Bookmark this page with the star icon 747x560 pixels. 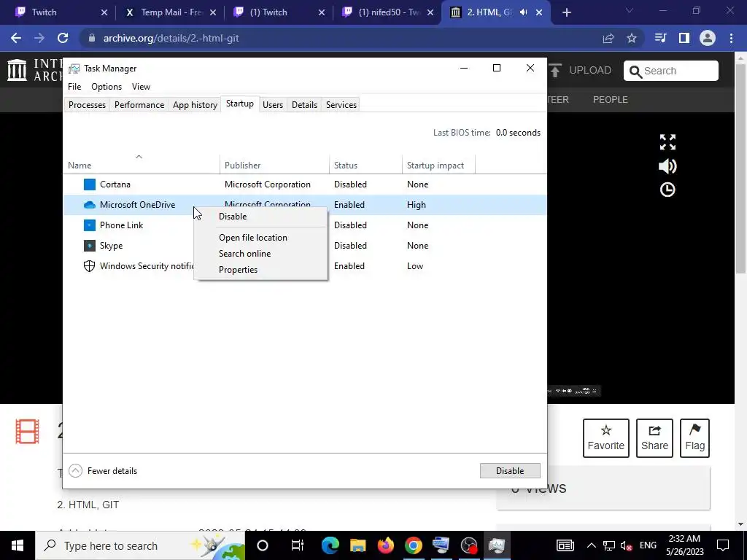tap(632, 38)
